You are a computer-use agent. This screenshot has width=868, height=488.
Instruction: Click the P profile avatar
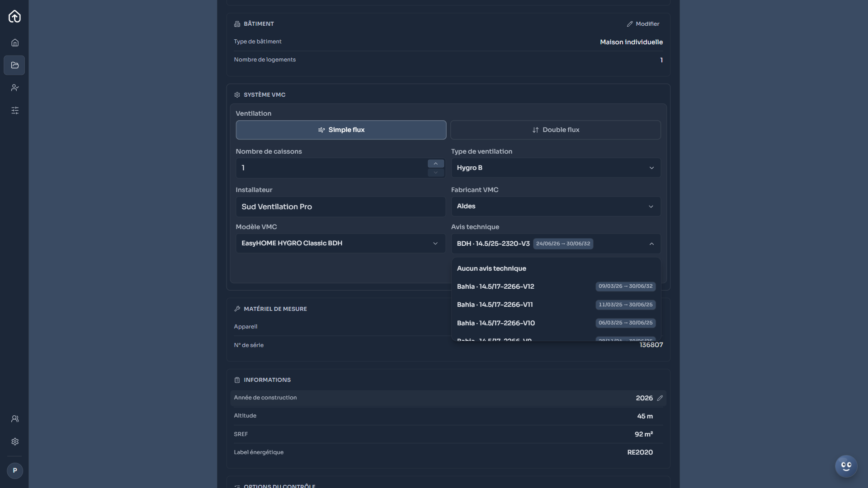point(15,470)
